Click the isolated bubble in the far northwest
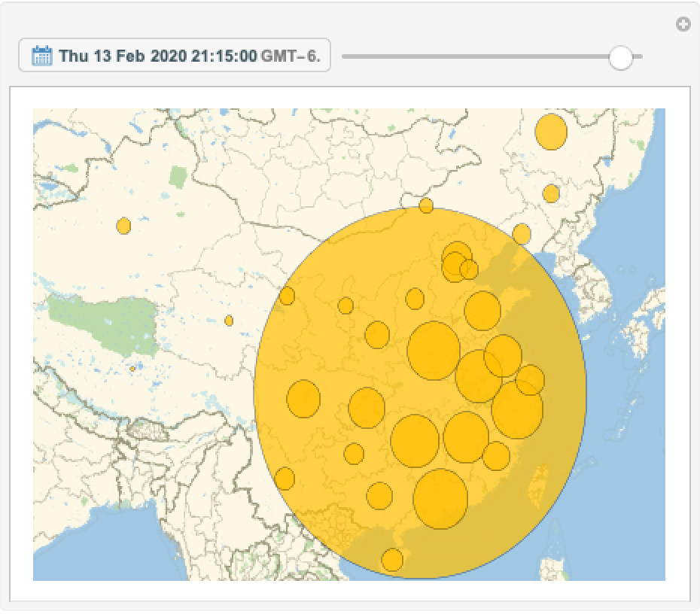 click(x=123, y=226)
